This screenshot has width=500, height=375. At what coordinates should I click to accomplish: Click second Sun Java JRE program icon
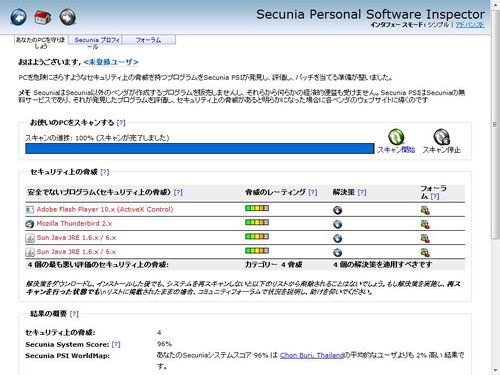point(30,252)
